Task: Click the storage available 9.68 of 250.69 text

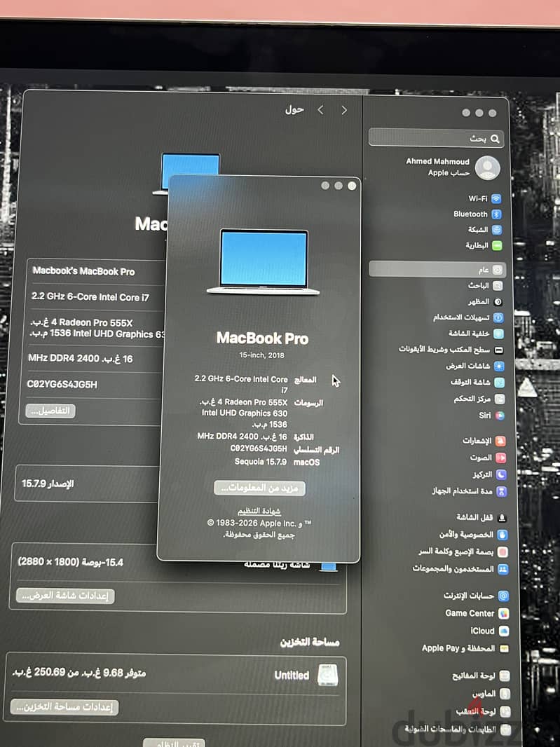Action: coord(79,672)
